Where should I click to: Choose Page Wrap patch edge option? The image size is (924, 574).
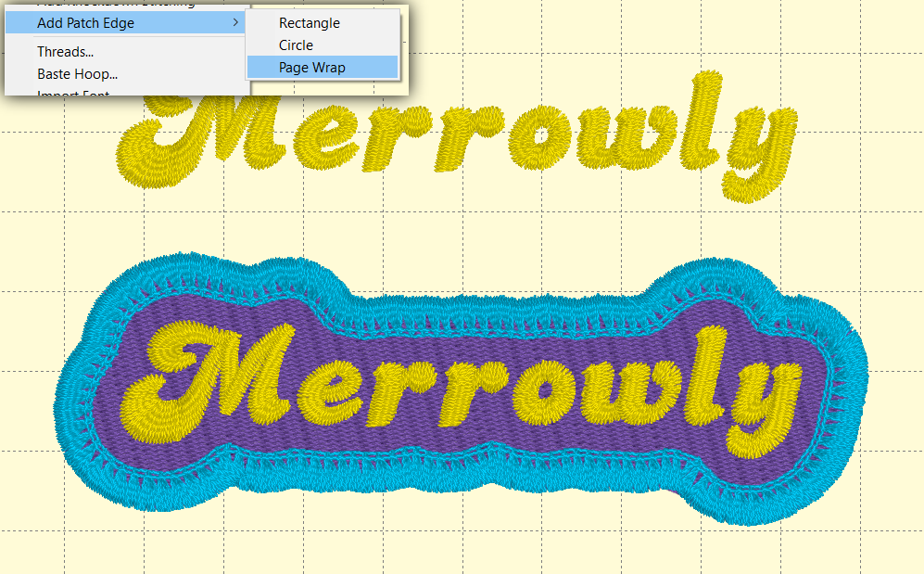(x=311, y=67)
